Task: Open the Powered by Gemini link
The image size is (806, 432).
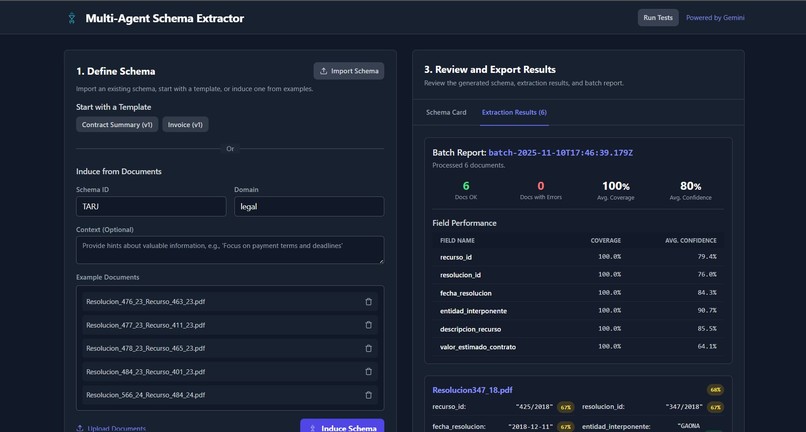Action: (x=715, y=17)
